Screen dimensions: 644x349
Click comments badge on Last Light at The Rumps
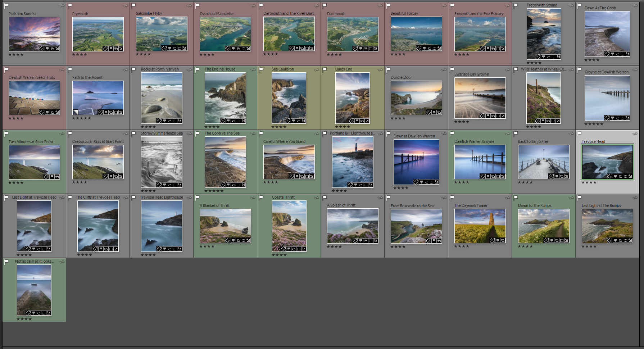(x=615, y=240)
